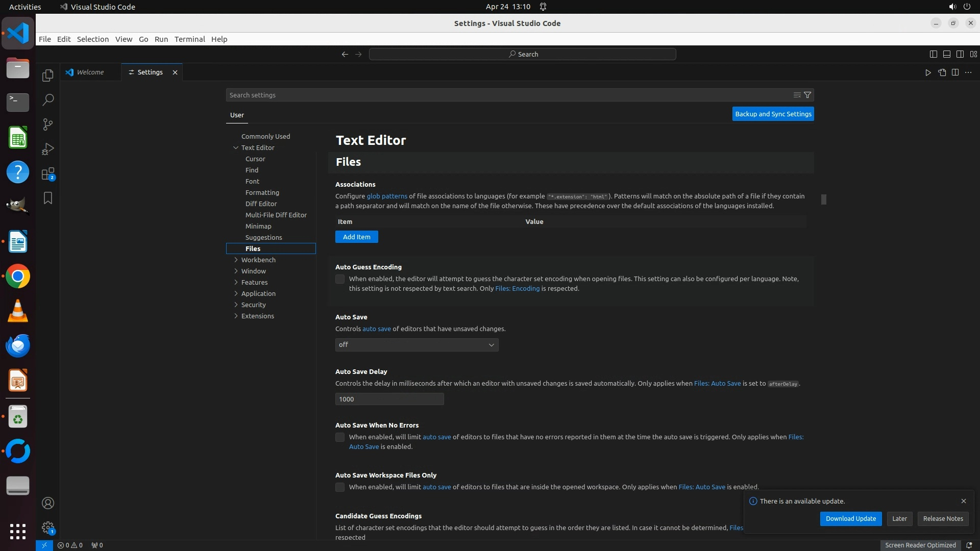980x551 pixels.
Task: Check Auto Save Workspace Files Only
Action: pyautogui.click(x=340, y=487)
